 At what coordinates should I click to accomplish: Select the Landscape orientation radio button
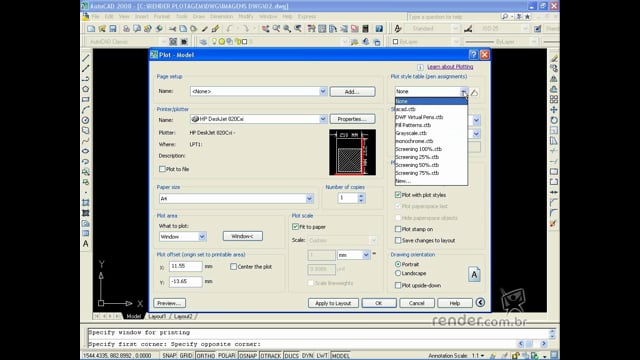(x=398, y=273)
